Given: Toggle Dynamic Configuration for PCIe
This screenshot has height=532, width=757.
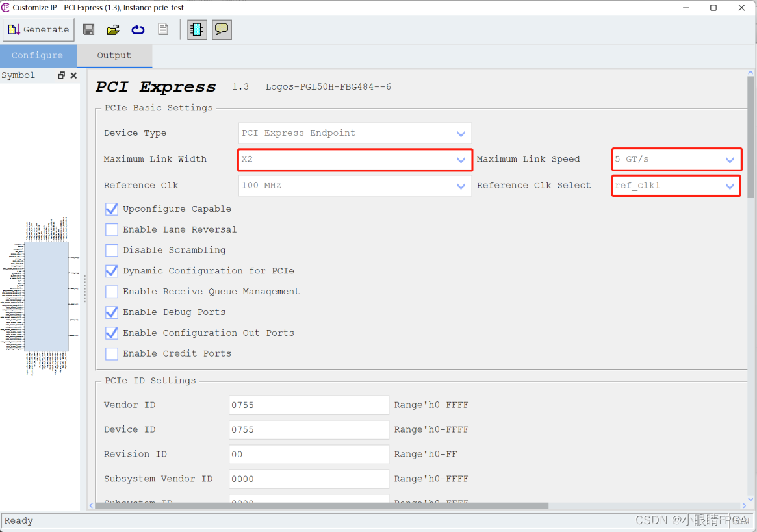Looking at the screenshot, I should (x=112, y=272).
